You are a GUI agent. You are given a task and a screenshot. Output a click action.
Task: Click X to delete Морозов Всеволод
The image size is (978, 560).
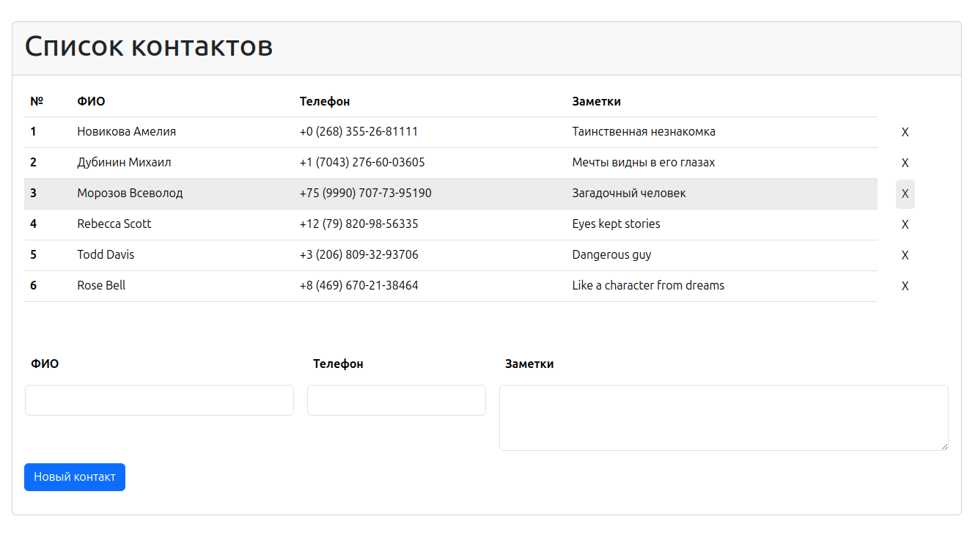[x=905, y=194]
